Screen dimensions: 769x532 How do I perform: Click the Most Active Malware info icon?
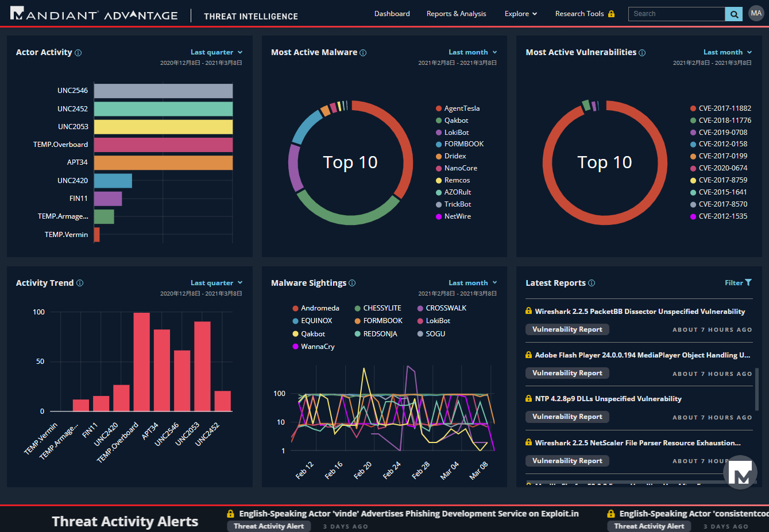(363, 53)
